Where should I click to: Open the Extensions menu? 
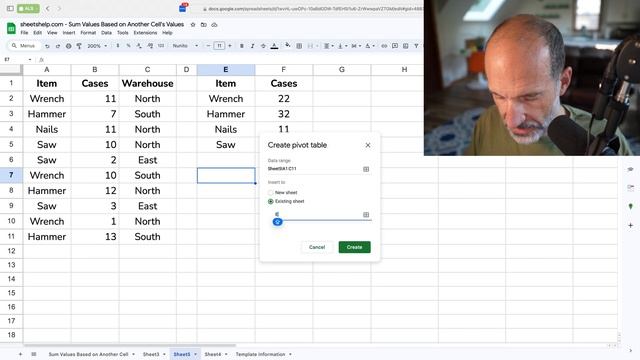tap(145, 33)
